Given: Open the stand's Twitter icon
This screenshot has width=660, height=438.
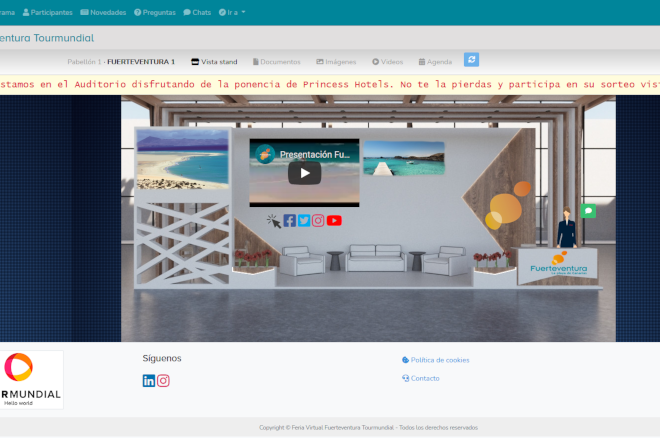Looking at the screenshot, I should coord(303,220).
